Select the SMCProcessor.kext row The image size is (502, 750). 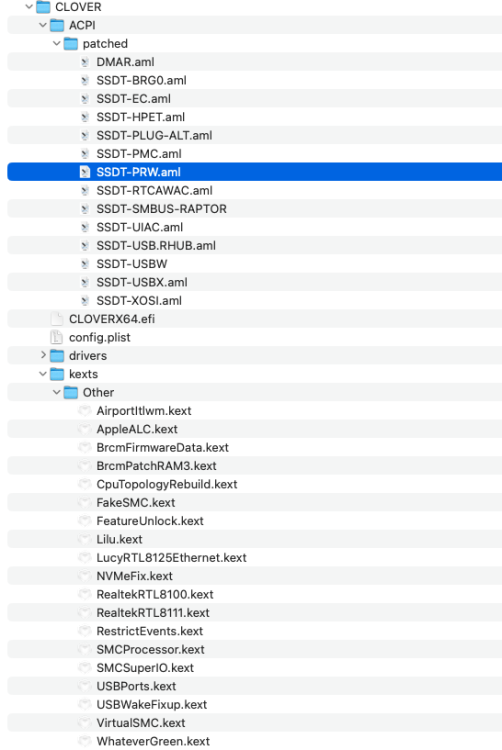[x=254, y=649]
